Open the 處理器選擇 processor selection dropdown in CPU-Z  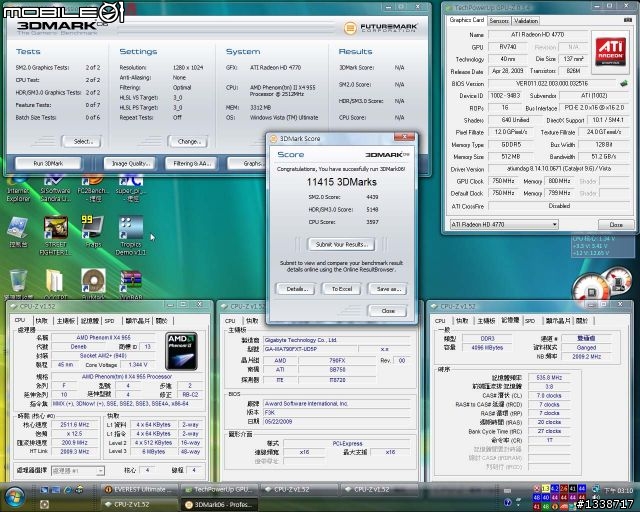78,471
